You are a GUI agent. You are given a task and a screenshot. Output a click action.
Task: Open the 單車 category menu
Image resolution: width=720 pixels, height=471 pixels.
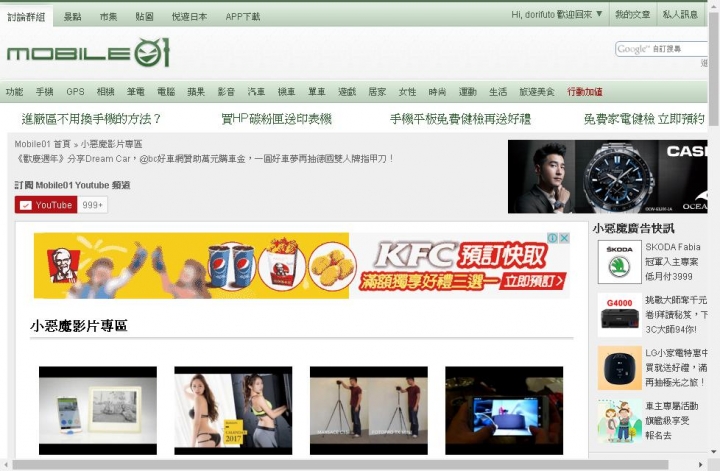click(317, 92)
